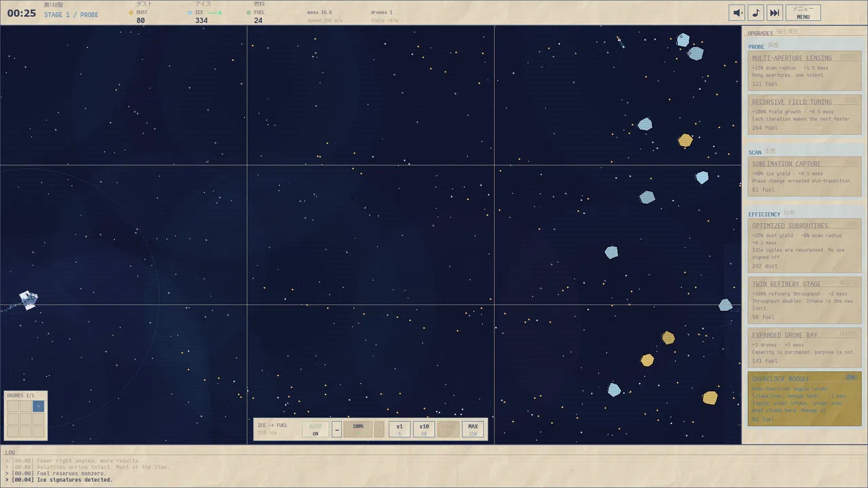Click the 00:25 elapsed timer
Screen dimensions: 868x488
(x=22, y=13)
